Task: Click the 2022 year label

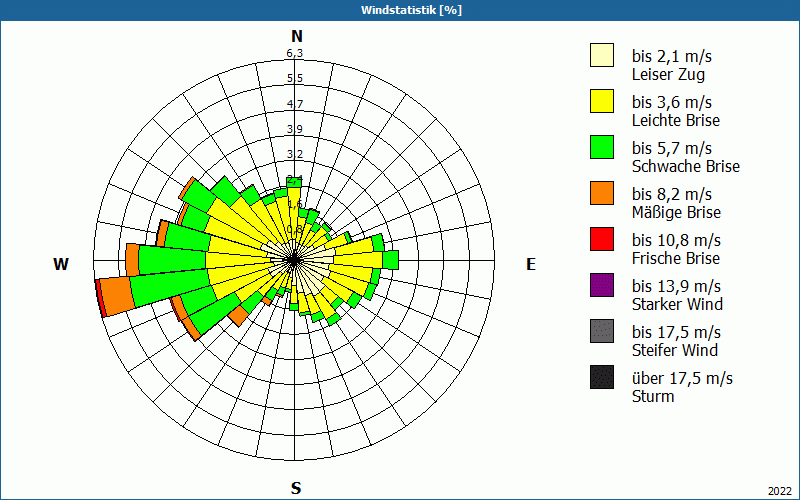Action: pos(780,490)
